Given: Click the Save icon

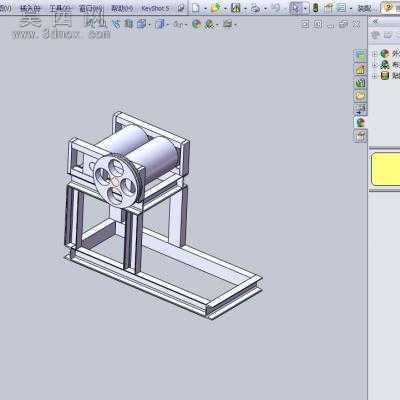Looking at the screenshot, I should (236, 8).
